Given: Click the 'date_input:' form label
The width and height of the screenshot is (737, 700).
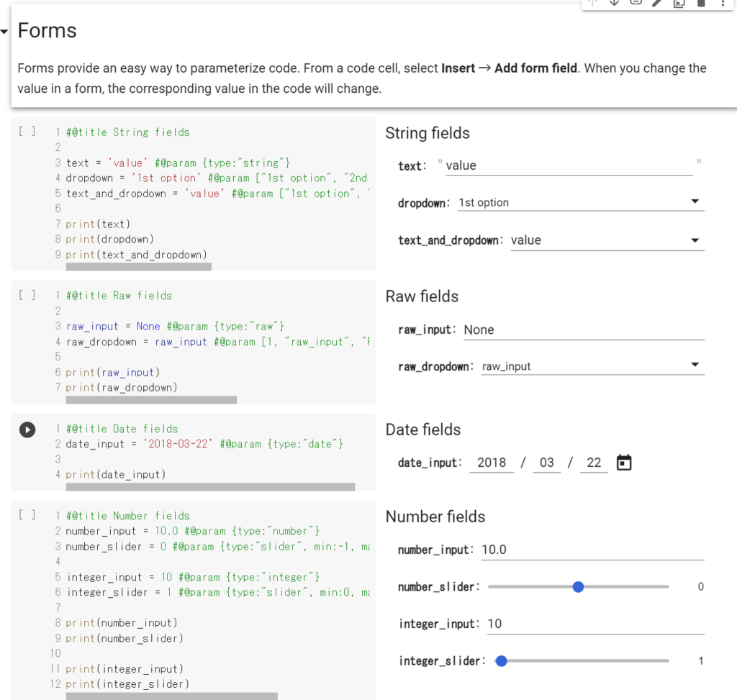Looking at the screenshot, I should click(430, 463).
